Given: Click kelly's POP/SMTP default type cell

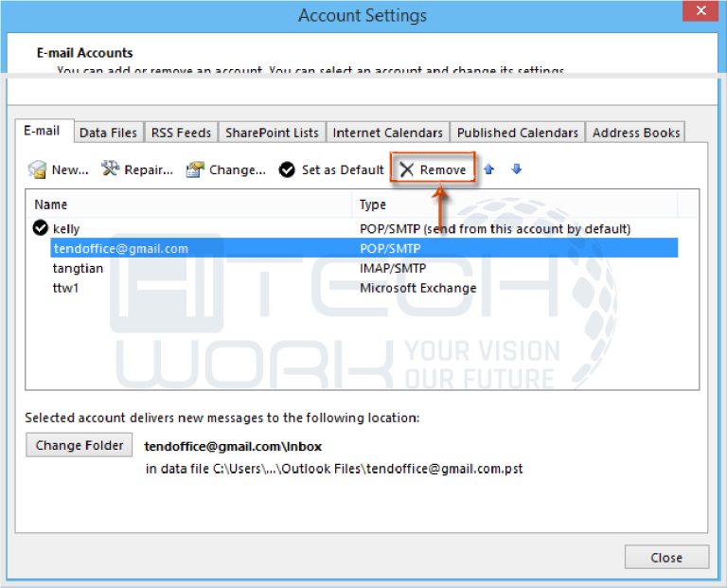Looking at the screenshot, I should (495, 228).
